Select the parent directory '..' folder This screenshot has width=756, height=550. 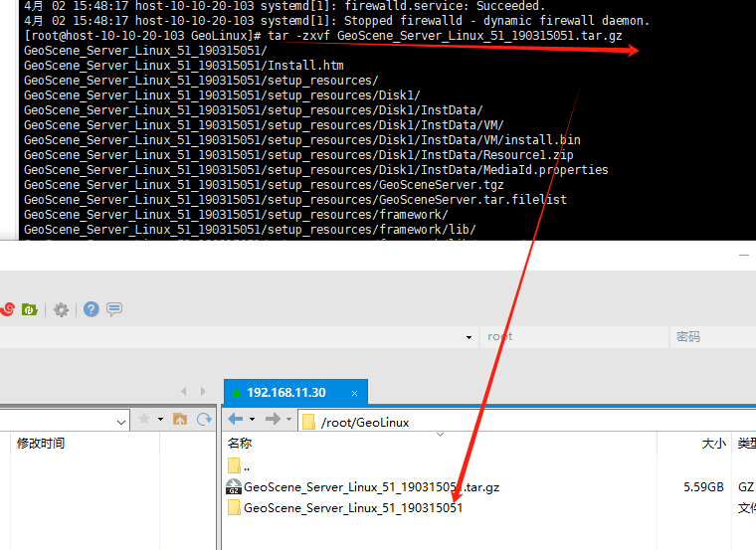(240, 466)
